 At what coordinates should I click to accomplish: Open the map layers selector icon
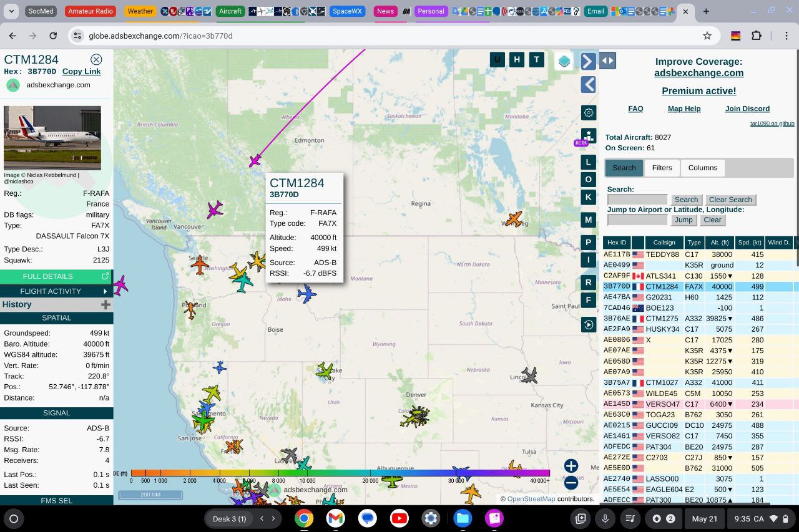click(x=564, y=61)
